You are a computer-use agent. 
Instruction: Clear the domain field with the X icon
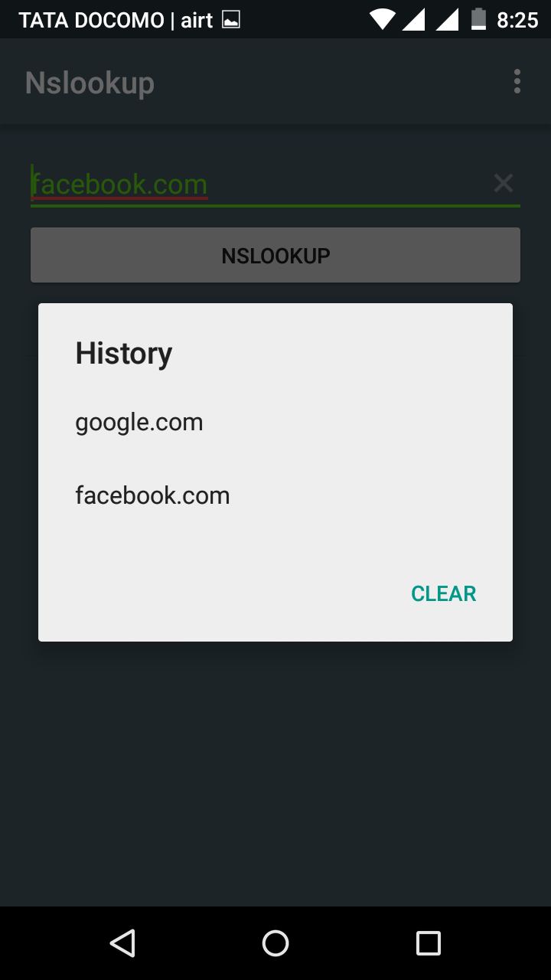[503, 183]
